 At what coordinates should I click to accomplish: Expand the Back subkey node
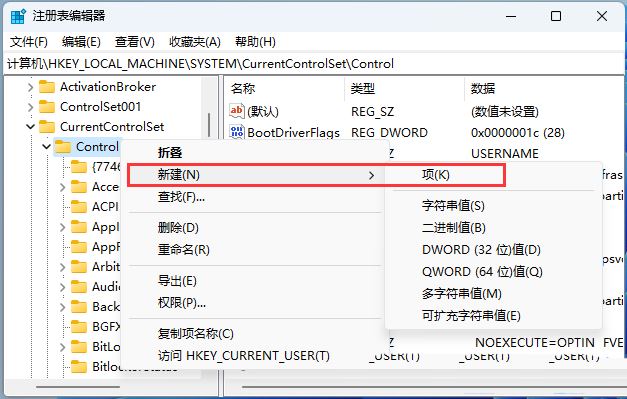[62, 307]
